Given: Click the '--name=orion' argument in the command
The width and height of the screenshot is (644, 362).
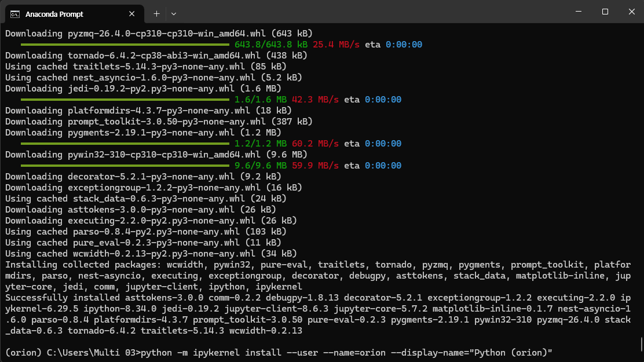Looking at the screenshot, I should 354,353.
